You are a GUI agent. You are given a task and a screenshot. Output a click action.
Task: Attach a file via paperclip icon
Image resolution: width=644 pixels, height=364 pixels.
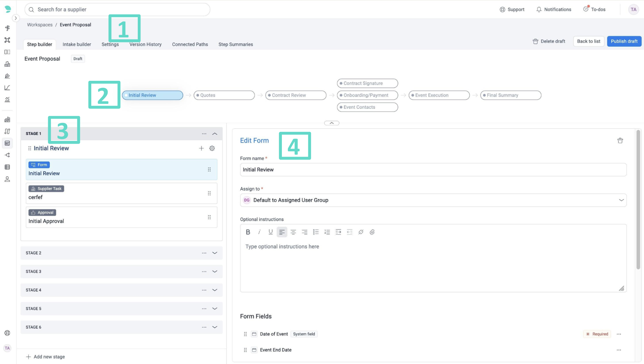click(372, 232)
